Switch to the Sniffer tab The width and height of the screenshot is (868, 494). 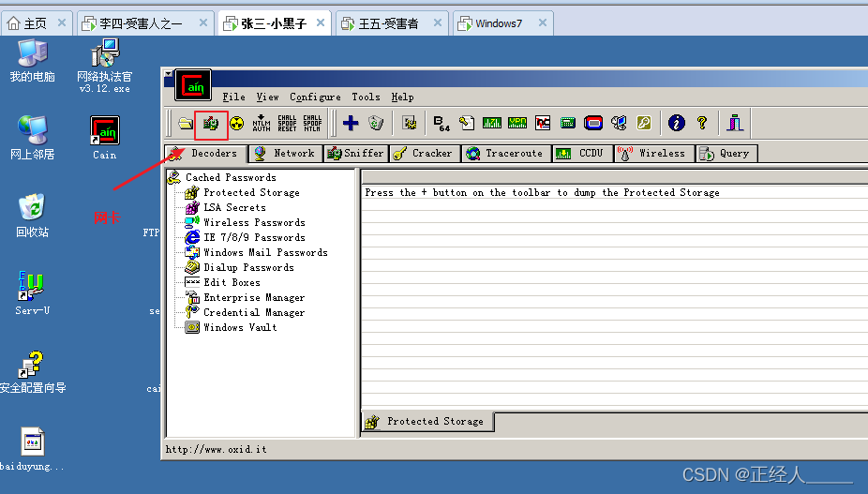[356, 154]
